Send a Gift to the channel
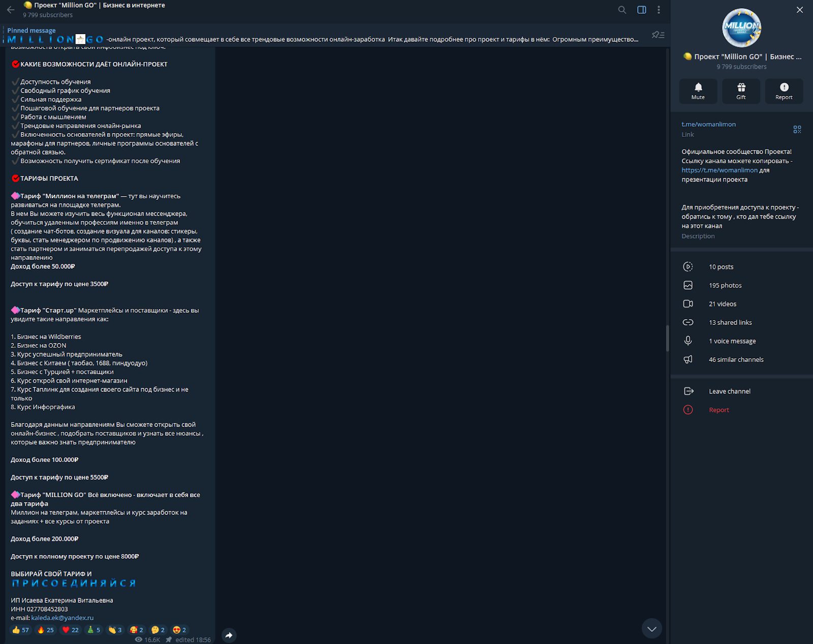 click(x=741, y=91)
